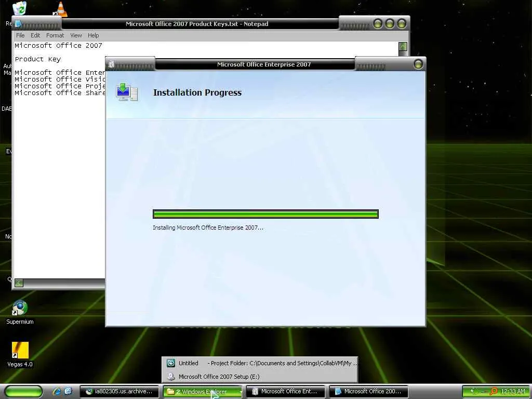The width and height of the screenshot is (532, 399).
Task: Click the install icon beside Installation Progress
Action: click(x=127, y=92)
